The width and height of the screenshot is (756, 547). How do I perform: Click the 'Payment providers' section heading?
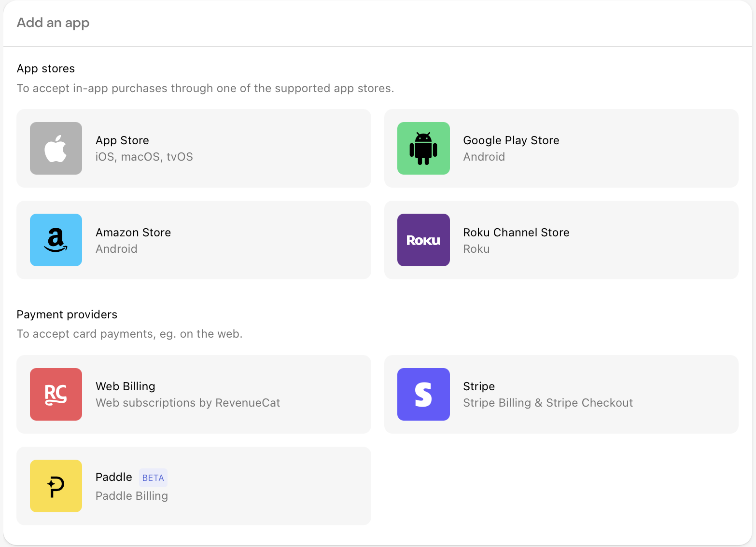click(67, 315)
